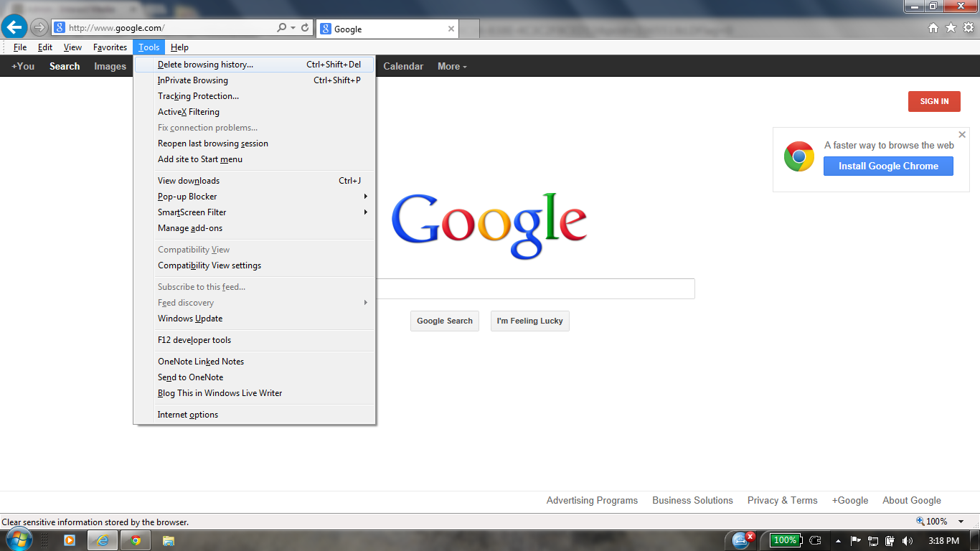
Task: Click the grey Forward arrow button
Action: click(x=39, y=28)
